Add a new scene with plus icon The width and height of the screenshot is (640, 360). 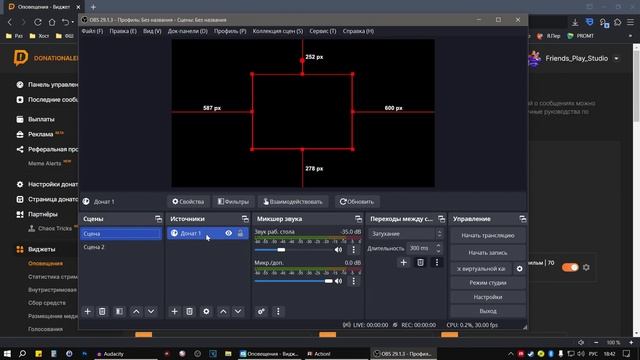(x=87, y=311)
